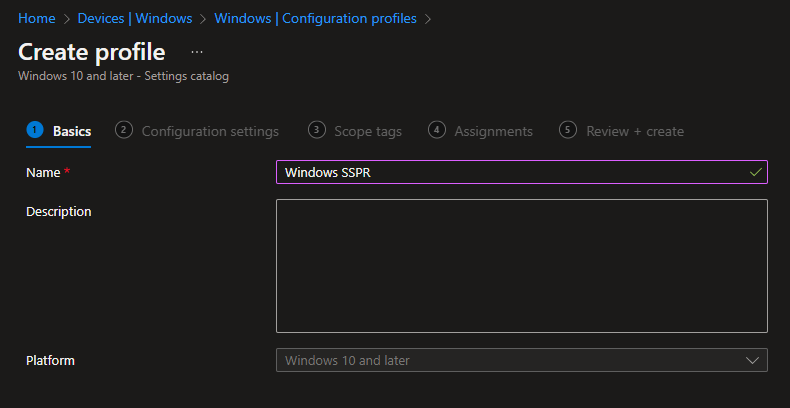Screen dimensions: 790x408
Task: Go to the Configuration settings tab
Action: click(210, 131)
